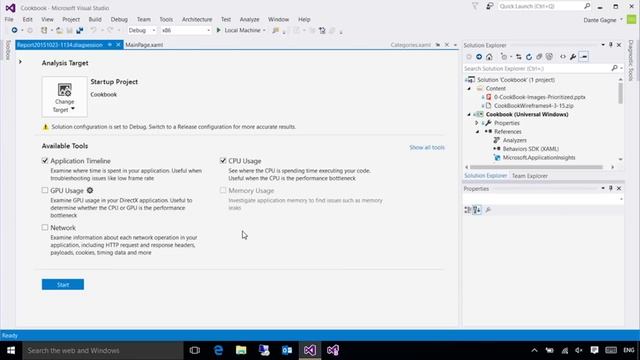640x360 pixels.
Task: Open the Analyze menu
Action: click(x=249, y=19)
